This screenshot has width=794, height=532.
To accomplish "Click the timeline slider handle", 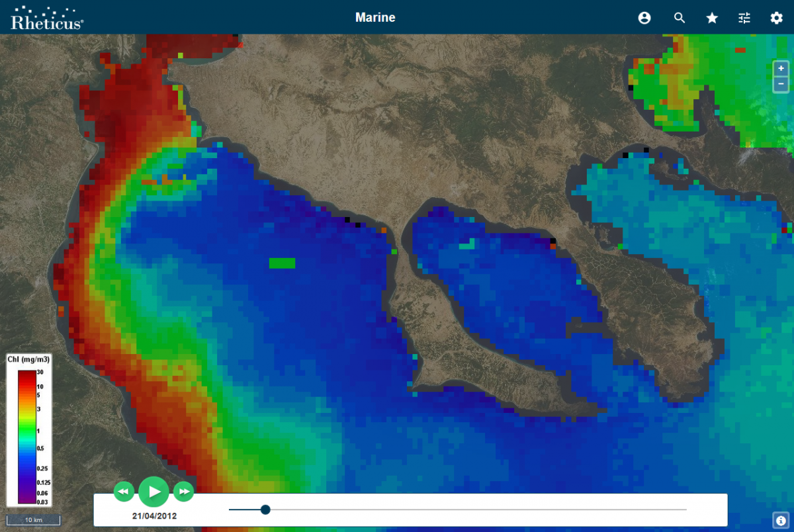I will click(265, 510).
